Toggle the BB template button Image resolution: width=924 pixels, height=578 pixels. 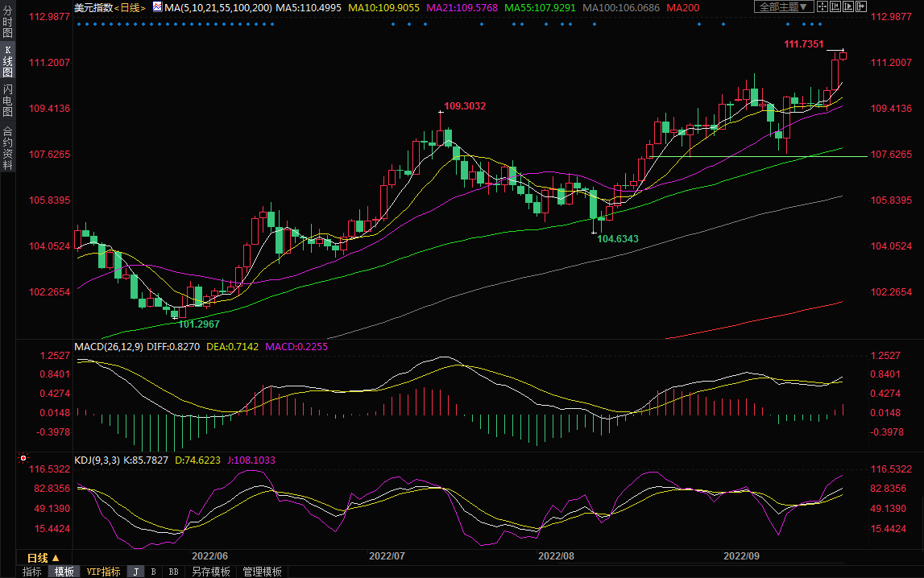[x=173, y=572]
